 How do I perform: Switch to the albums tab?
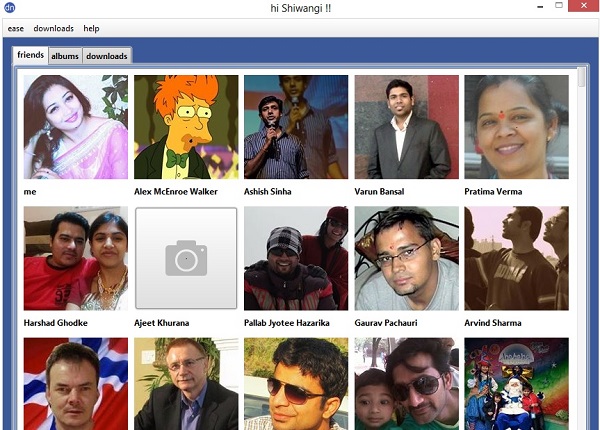tap(65, 56)
